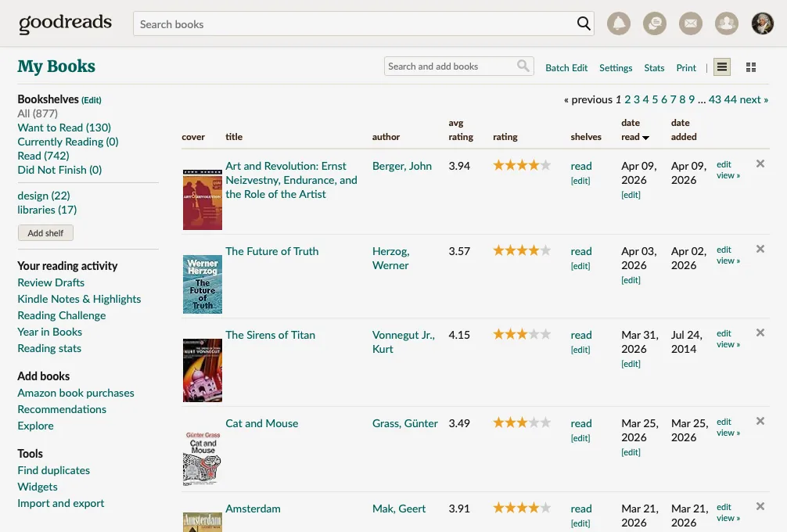Open the design shelf
Viewport: 787px width, 532px height.
coord(44,196)
